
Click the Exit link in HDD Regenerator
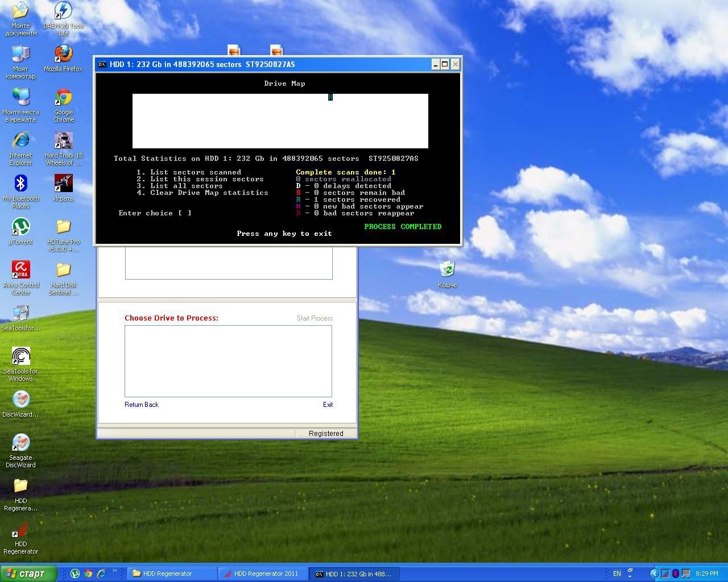click(x=328, y=405)
